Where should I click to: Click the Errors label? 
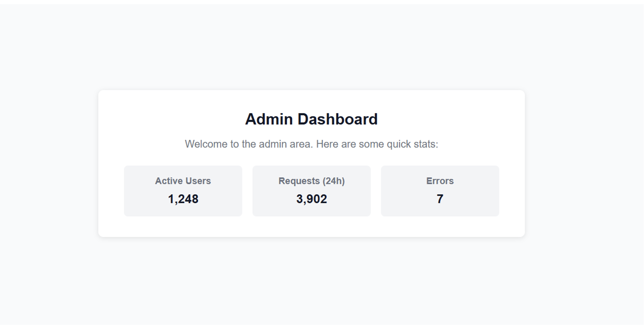[440, 181]
